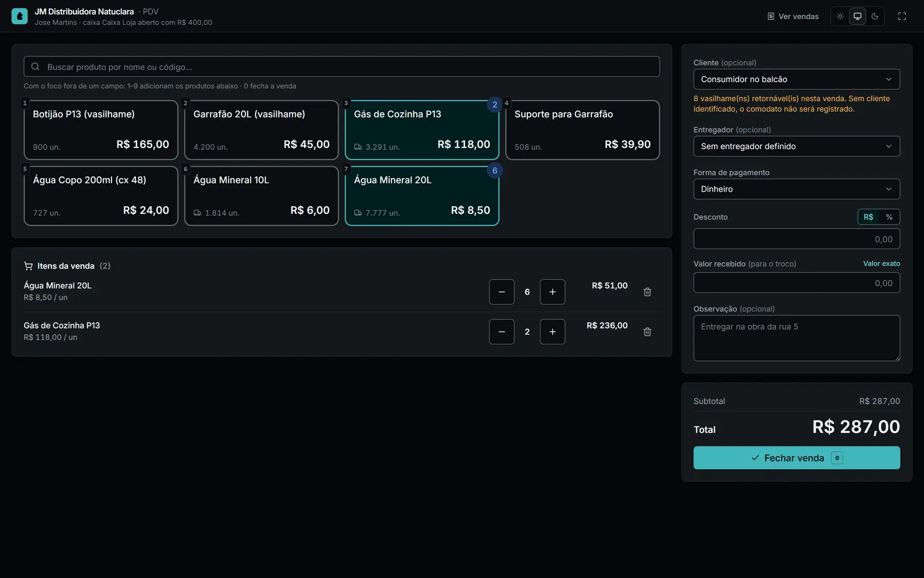Delete Gás de Cozinha P13 trash icon
The height and width of the screenshot is (578, 924).
(647, 332)
